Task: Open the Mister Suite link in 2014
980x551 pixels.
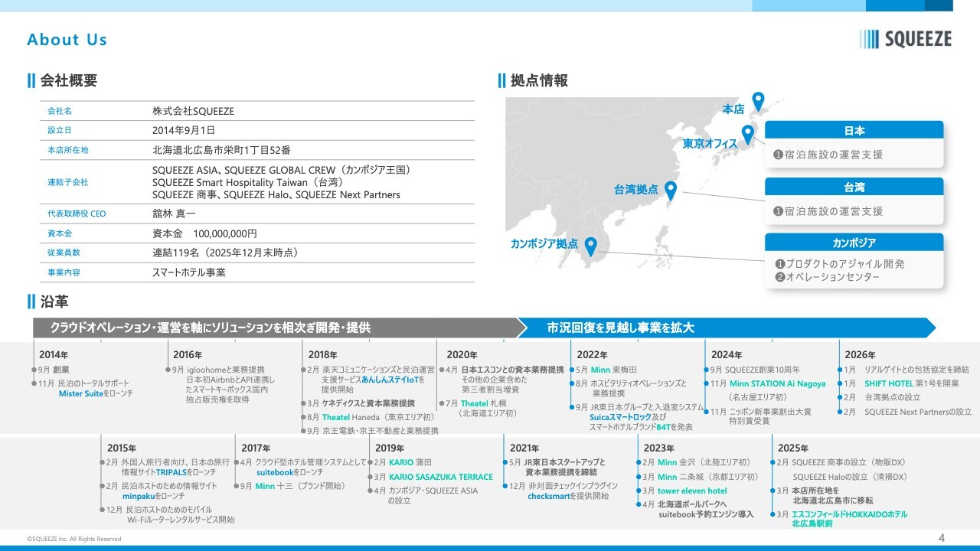Action: coord(80,393)
